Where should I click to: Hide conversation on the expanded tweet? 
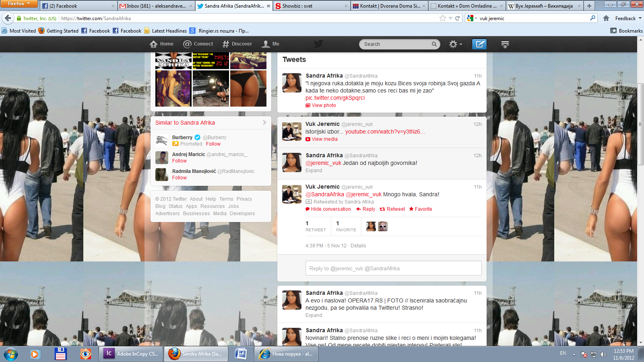(328, 209)
